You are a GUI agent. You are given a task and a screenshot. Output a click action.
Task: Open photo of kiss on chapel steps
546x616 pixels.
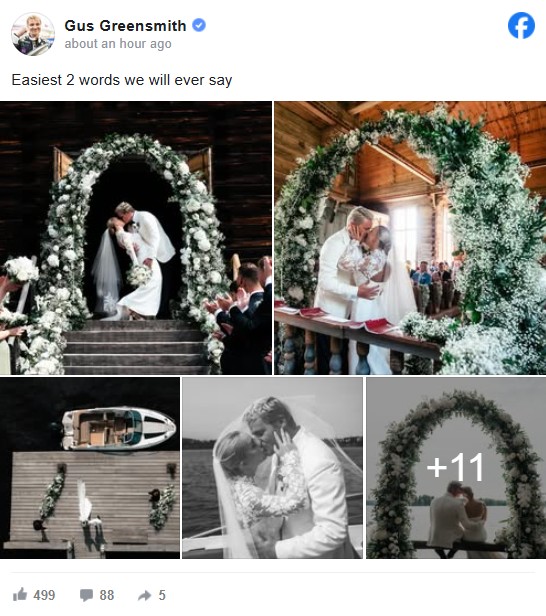point(136,238)
